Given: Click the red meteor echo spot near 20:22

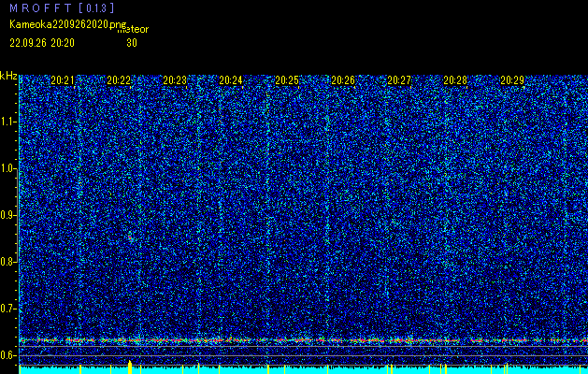Looking at the screenshot, I should [x=131, y=237].
